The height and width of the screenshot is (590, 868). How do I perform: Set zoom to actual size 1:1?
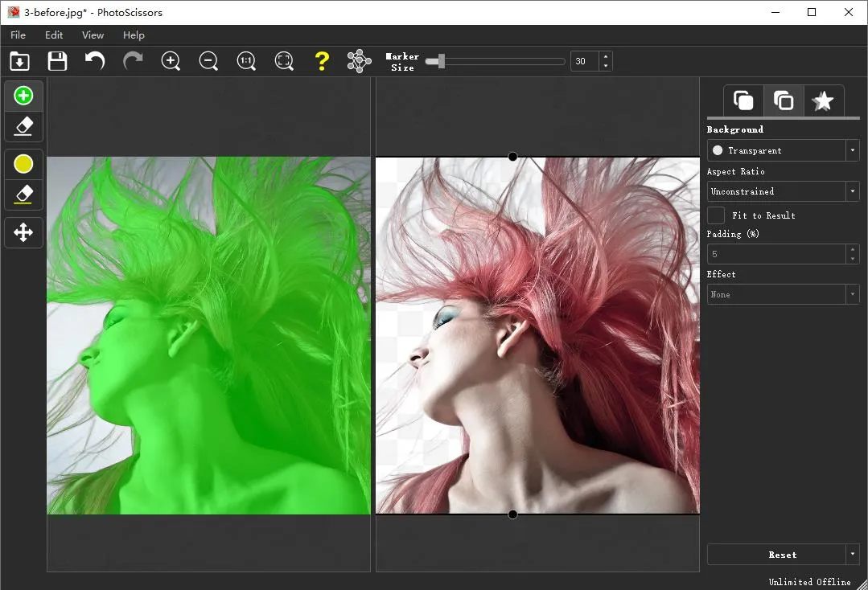coord(246,61)
